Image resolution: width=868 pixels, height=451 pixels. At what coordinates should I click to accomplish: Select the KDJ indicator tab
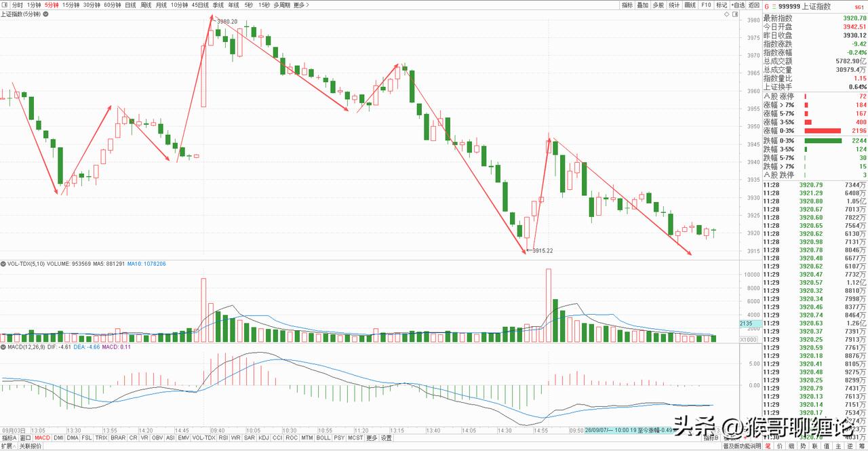click(x=264, y=437)
